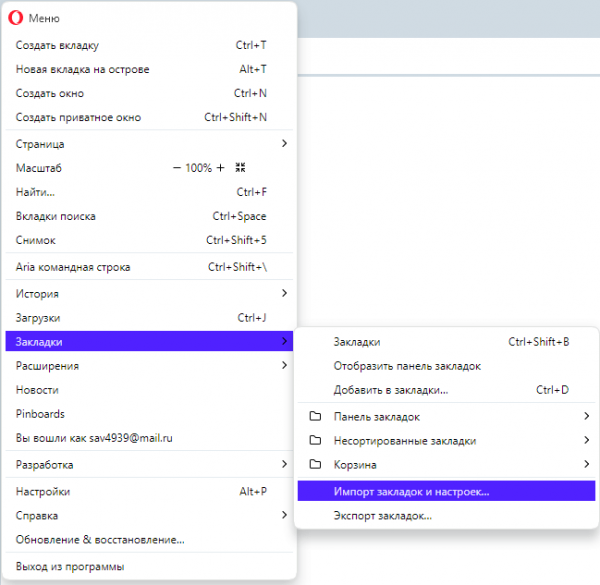Screen dimensions: 600x585
Task: Open the Новости menu item
Action: [149, 390]
